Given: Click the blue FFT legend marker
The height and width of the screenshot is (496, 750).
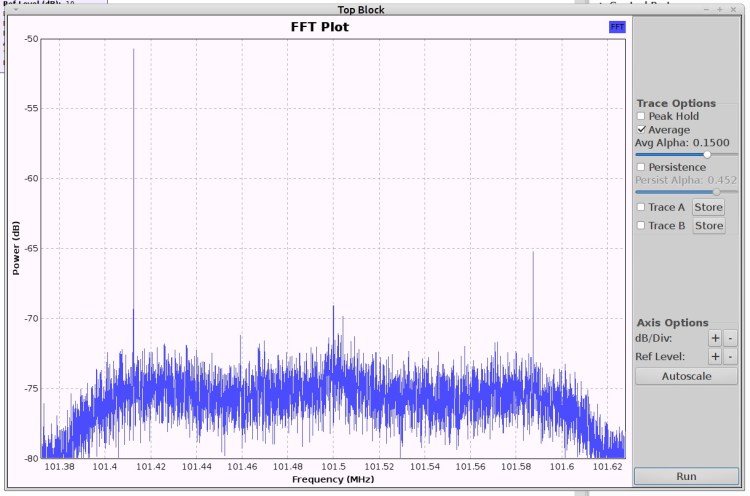Looking at the screenshot, I should tap(616, 27).
